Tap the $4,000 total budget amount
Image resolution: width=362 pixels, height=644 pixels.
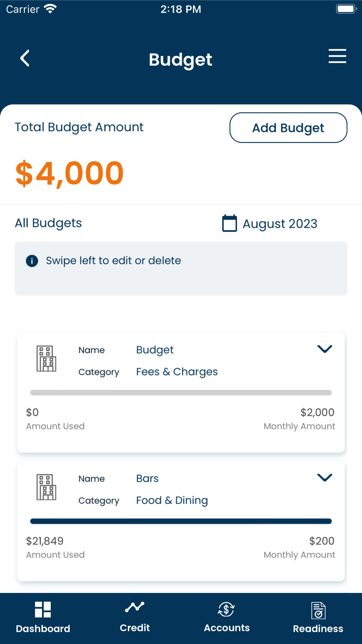point(70,173)
